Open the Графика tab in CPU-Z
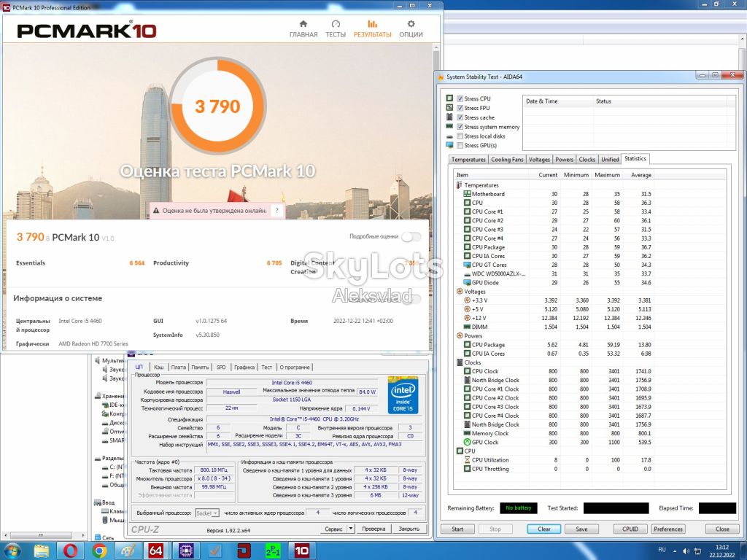 (x=244, y=367)
